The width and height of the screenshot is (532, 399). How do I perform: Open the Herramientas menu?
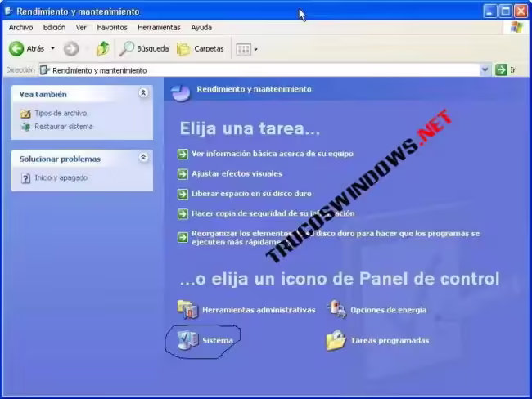coord(159,28)
